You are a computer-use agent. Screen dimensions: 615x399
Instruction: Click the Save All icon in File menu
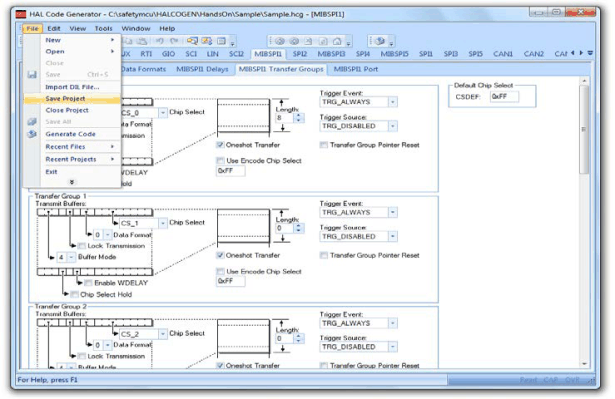click(32, 122)
